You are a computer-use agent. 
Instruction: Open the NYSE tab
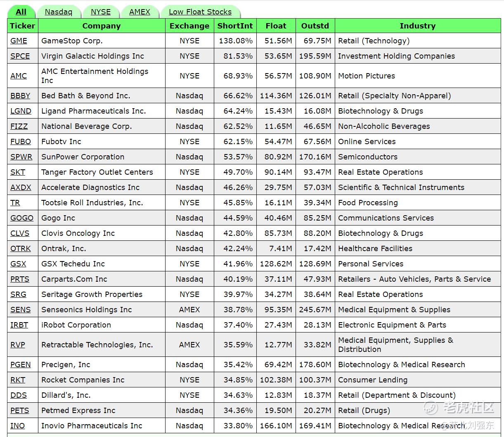(101, 12)
